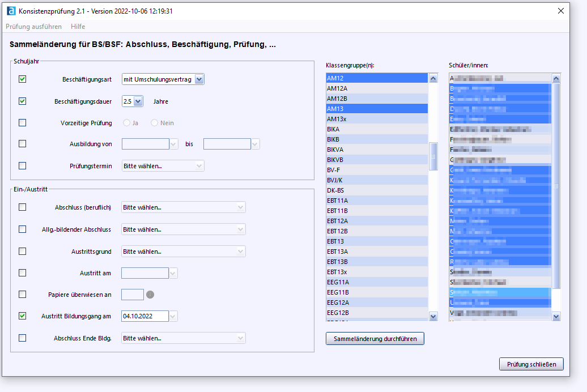Open the Austritt am date picker arrow

(173, 273)
